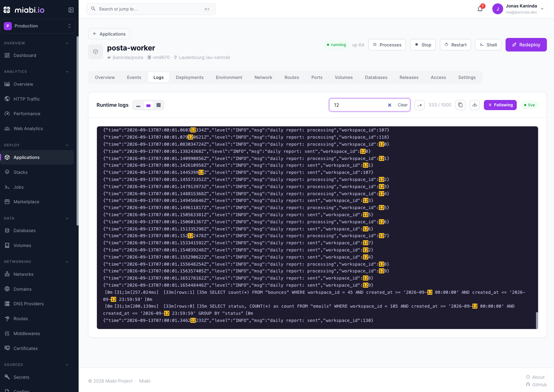Switch to the Settings tab

[x=467, y=78]
